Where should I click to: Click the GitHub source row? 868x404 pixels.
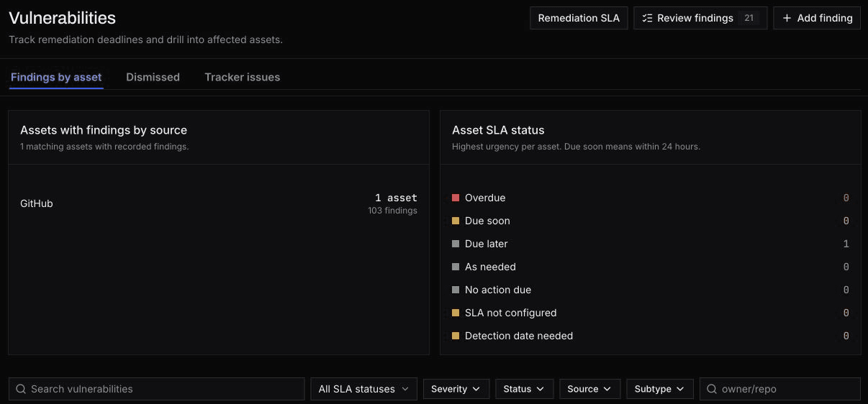[x=219, y=203]
